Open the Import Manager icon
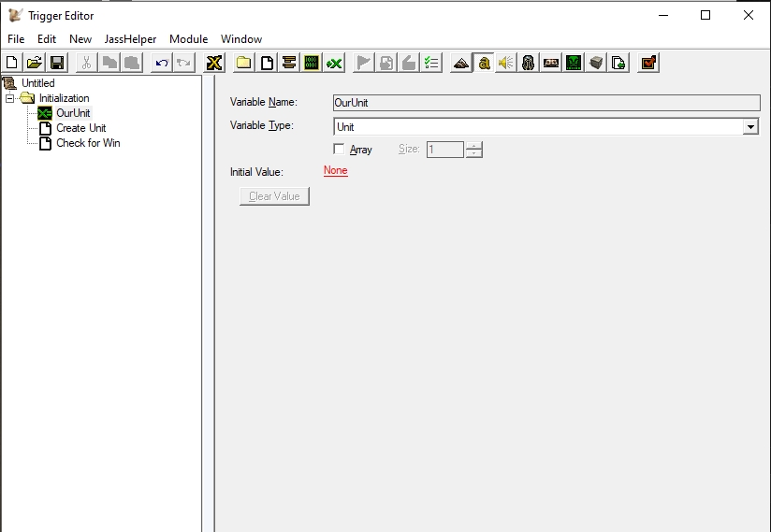Viewport: 771px width, 532px height. [619, 63]
